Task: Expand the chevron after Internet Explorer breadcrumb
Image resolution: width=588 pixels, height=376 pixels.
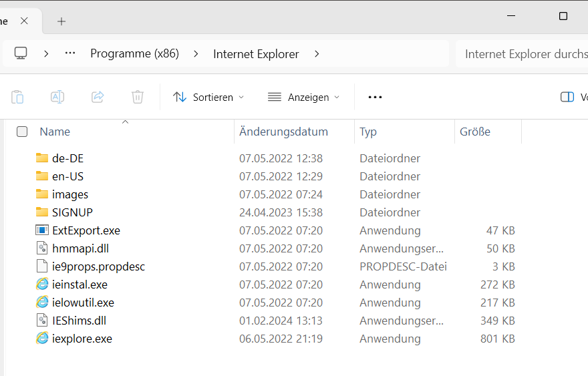Action: 317,53
